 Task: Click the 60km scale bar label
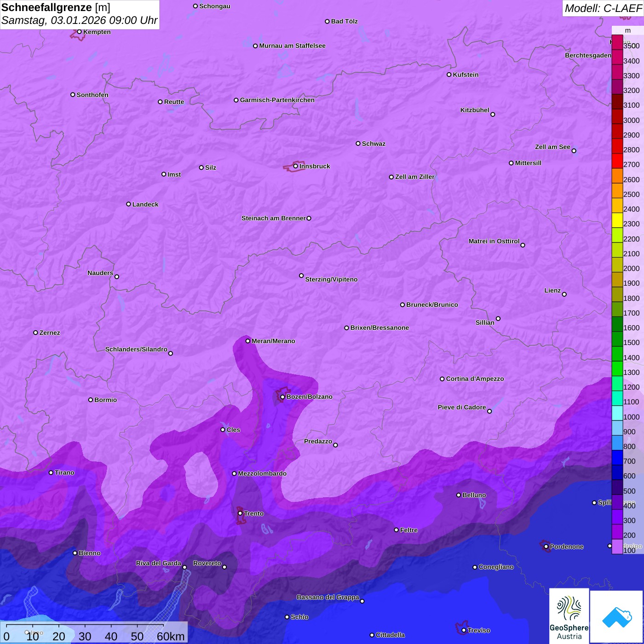pos(171,636)
